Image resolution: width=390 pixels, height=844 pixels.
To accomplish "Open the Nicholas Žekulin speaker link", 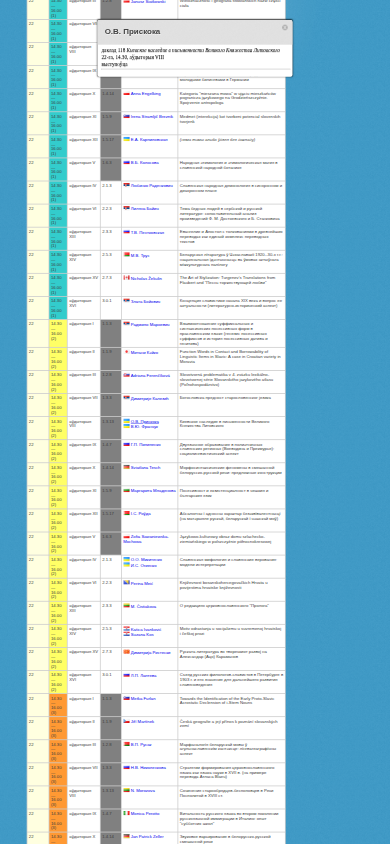I will [x=146, y=279].
